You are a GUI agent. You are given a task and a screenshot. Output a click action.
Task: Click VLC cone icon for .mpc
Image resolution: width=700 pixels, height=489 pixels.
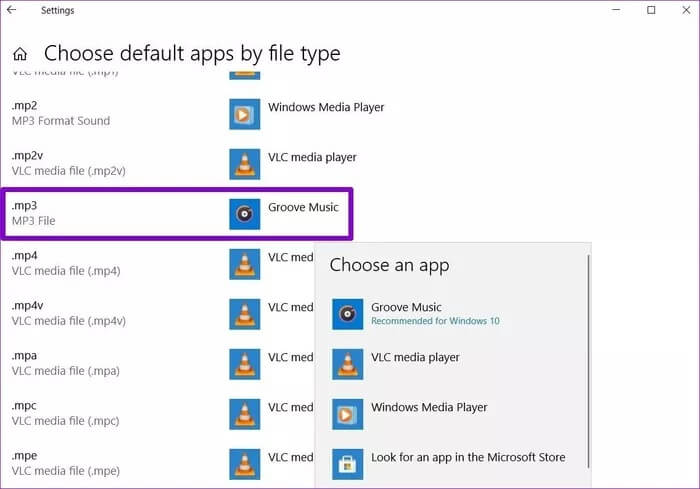[x=245, y=414]
